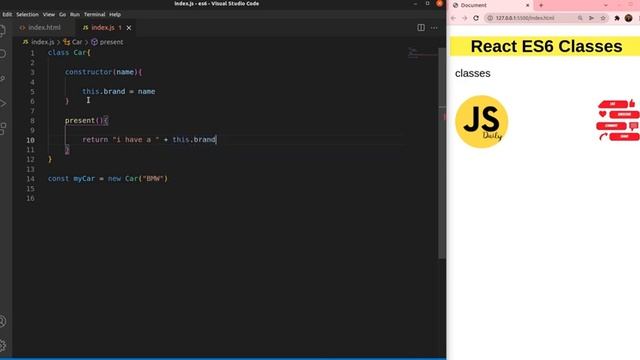Close the Document browser tab
The height and width of the screenshot is (360, 640).
click(527, 5)
